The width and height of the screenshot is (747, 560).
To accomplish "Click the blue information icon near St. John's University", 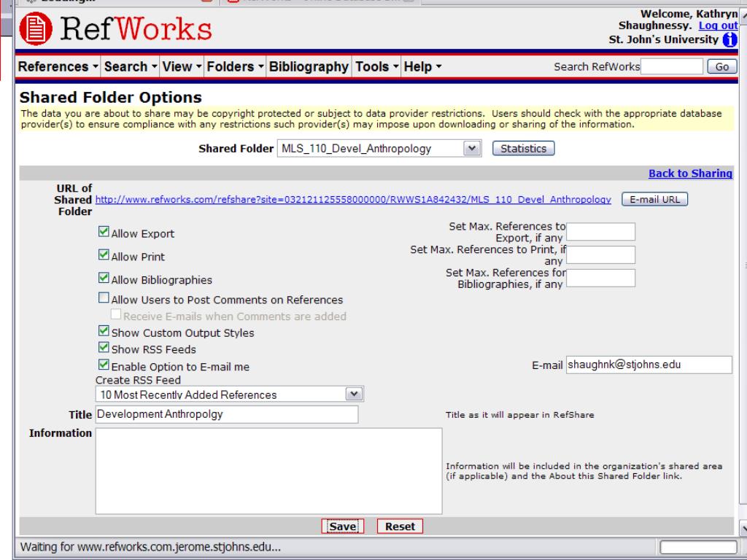I will click(729, 39).
